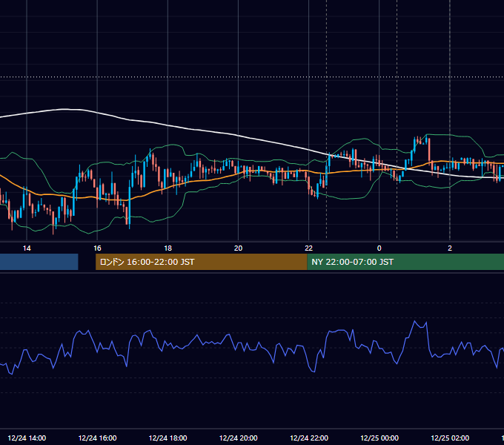
Task: Click the ロンドン 16:00-22:00 JST session bar
Action: tap(201, 262)
